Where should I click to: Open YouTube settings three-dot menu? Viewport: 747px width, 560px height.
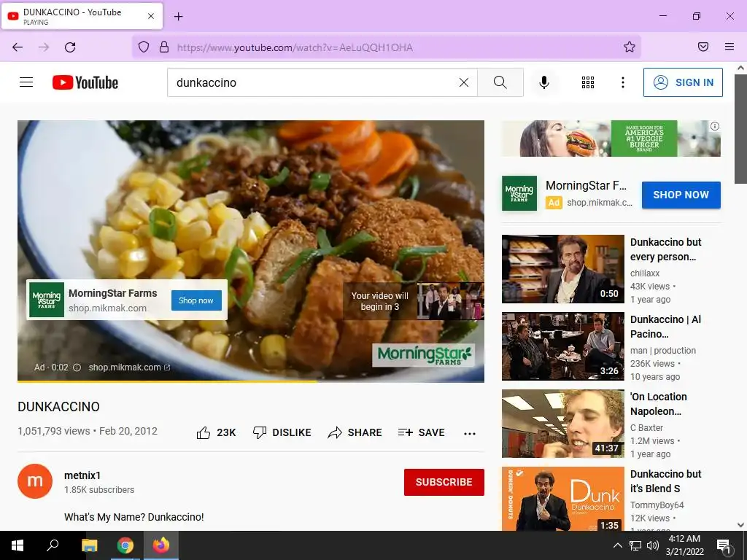(x=623, y=82)
